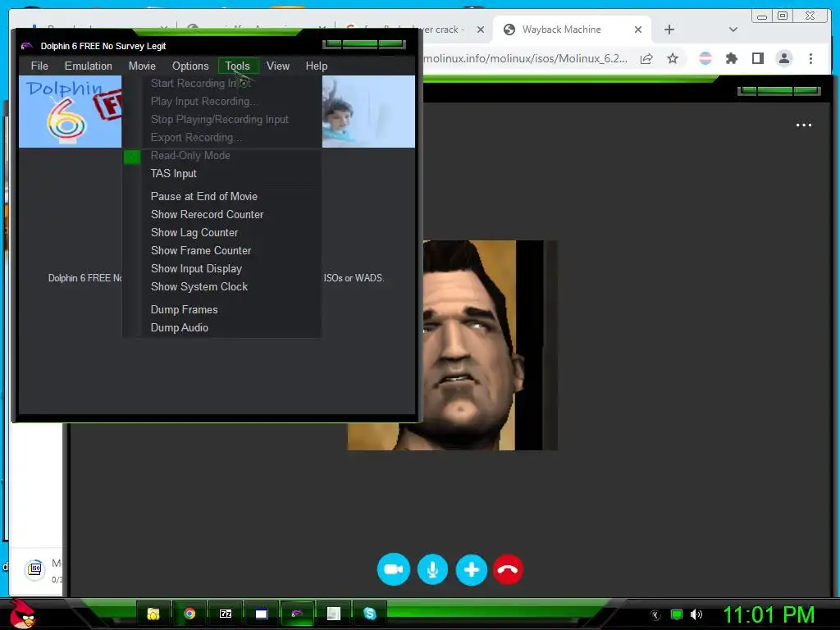The width and height of the screenshot is (840, 630).
Task: Open the Help menu
Action: click(x=316, y=66)
